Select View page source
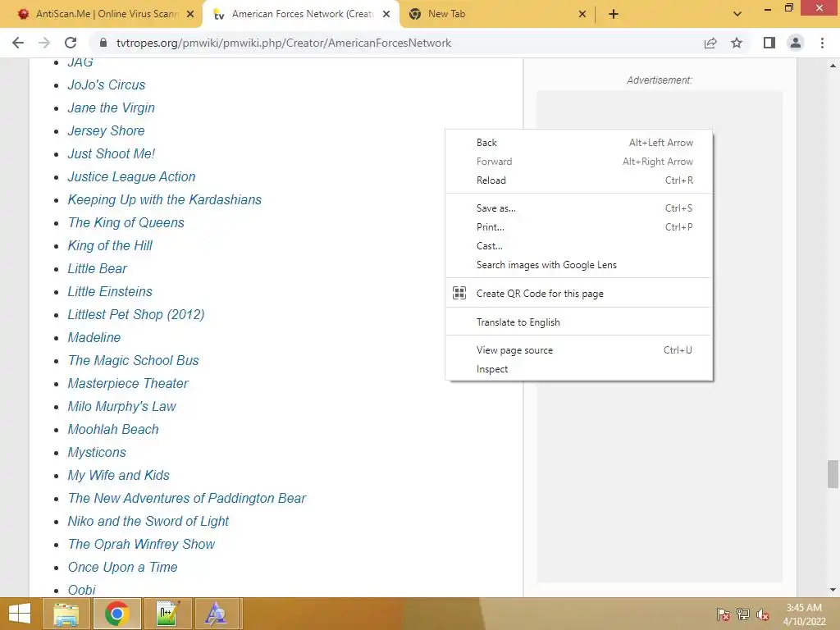The width and height of the screenshot is (840, 630). (x=578, y=349)
